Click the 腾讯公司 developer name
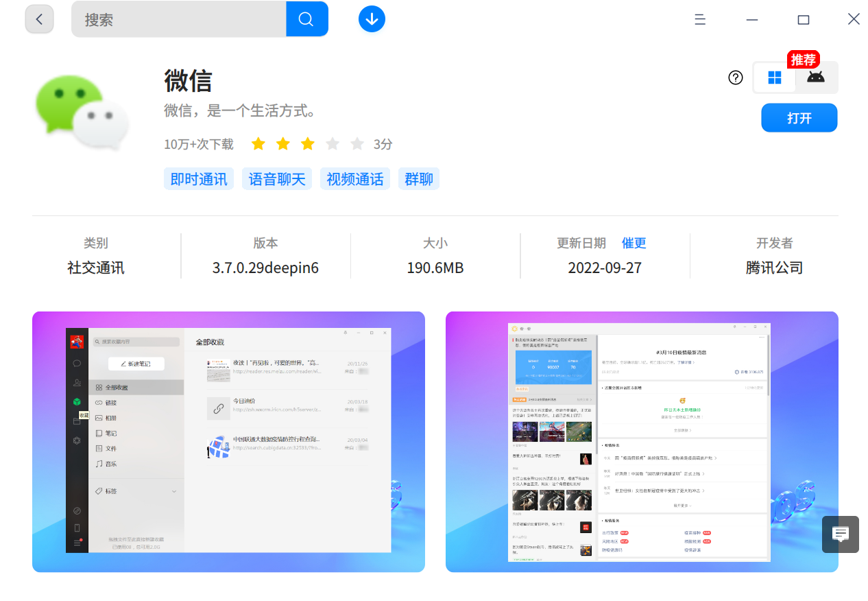The width and height of the screenshot is (868, 601). click(775, 268)
